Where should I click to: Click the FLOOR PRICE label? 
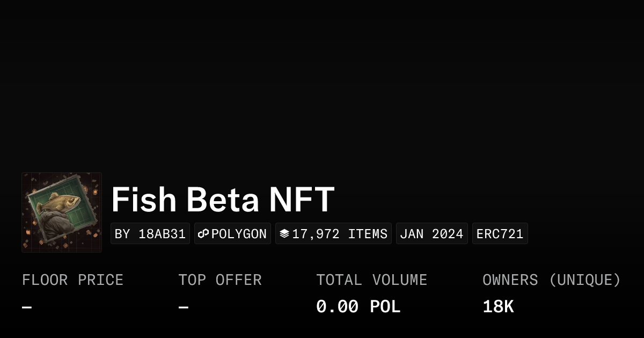tap(72, 280)
